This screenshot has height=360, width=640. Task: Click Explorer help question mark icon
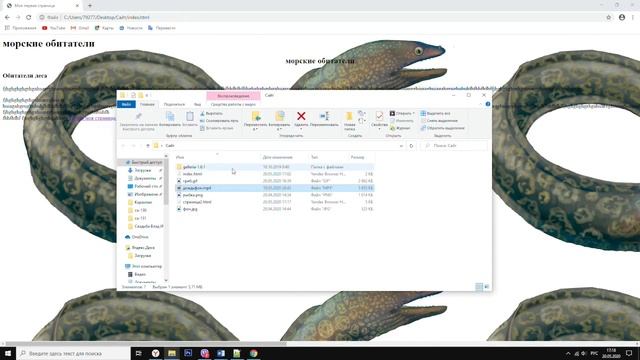click(x=488, y=104)
